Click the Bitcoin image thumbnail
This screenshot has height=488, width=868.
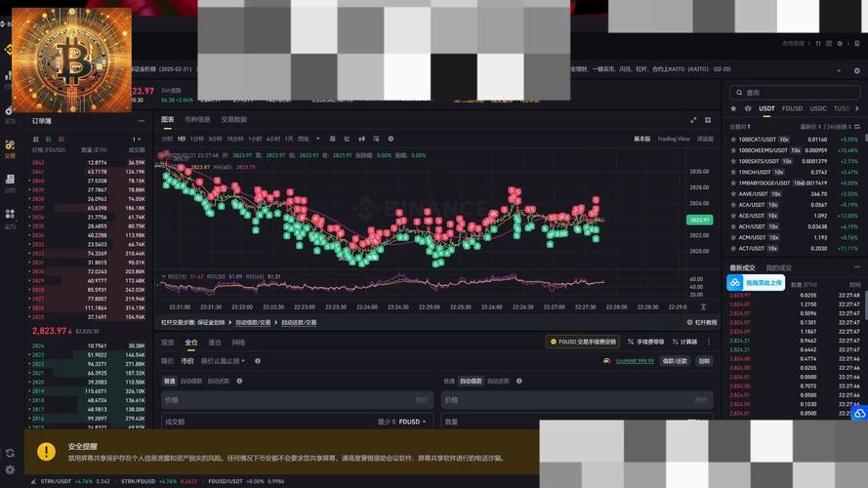coord(71,60)
